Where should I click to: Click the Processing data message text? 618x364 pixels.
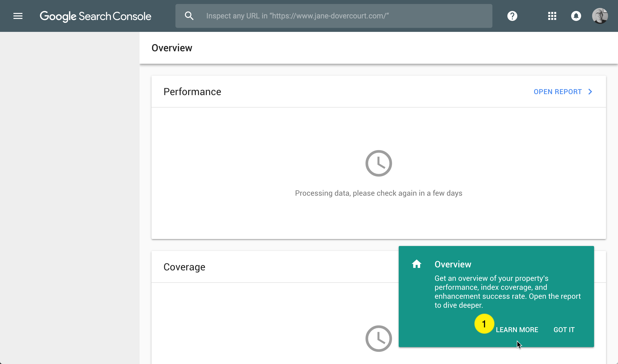tap(379, 193)
